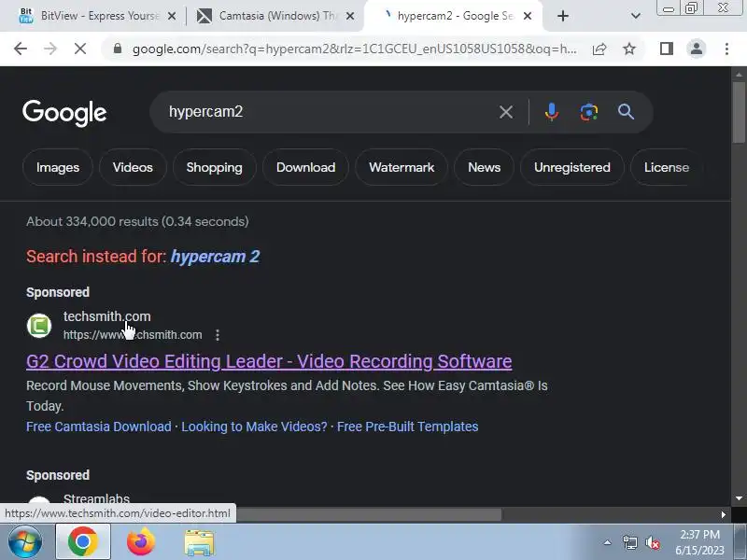Bookmark this page with the star
This screenshot has height=560, width=747.
tap(629, 49)
